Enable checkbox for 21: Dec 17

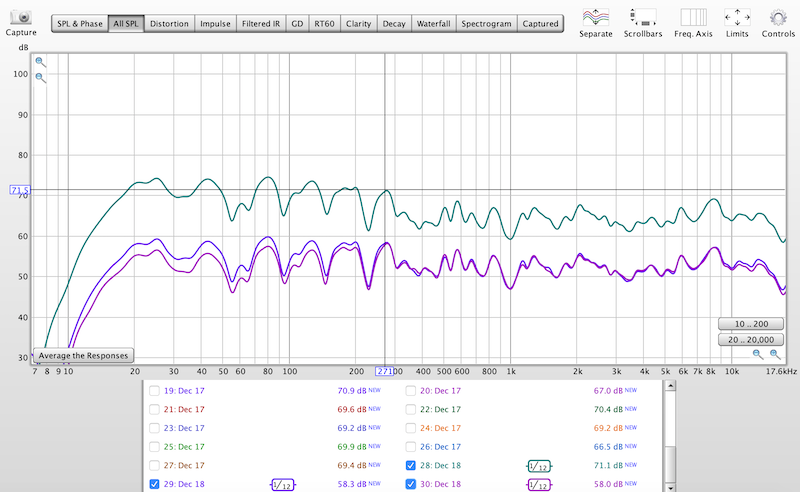click(x=154, y=409)
